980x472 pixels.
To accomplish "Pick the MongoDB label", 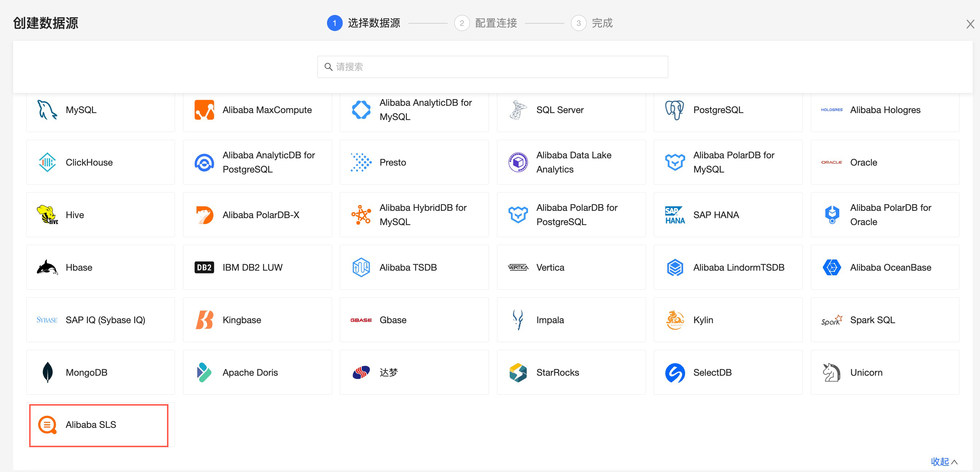I will [86, 372].
